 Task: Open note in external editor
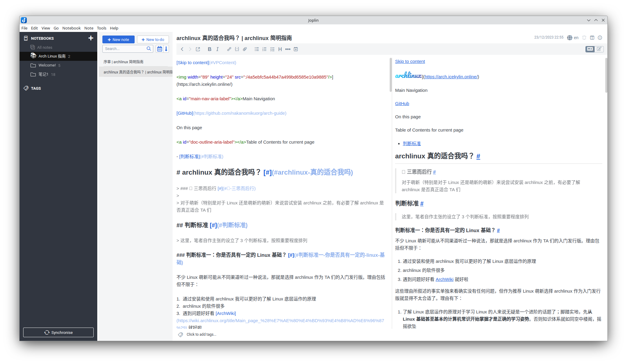[198, 49]
